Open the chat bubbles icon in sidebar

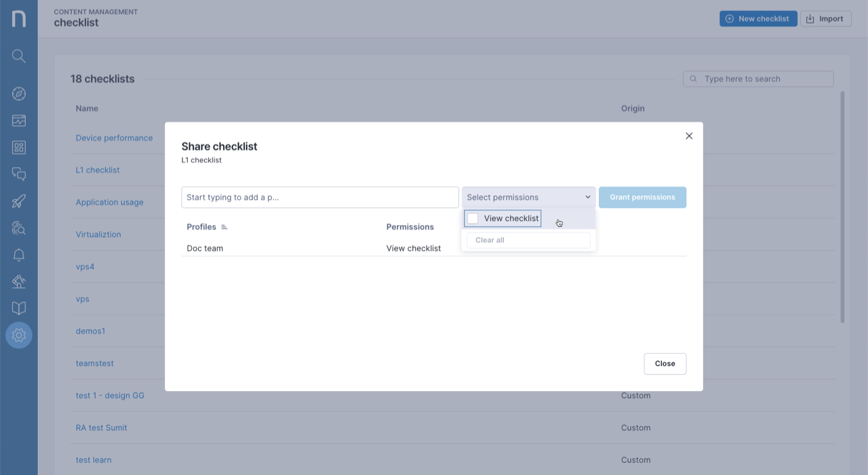click(19, 174)
